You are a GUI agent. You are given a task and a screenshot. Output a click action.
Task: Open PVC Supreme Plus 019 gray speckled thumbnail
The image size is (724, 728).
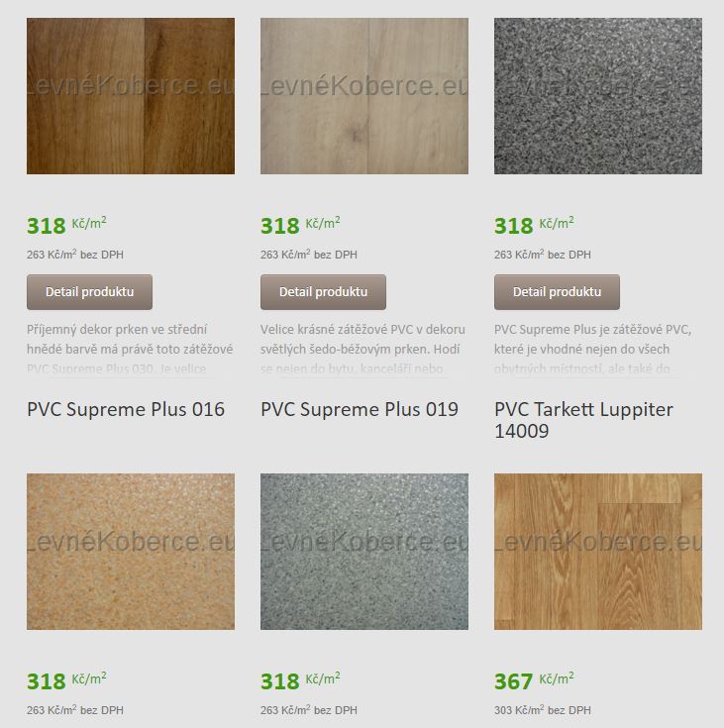(x=364, y=552)
